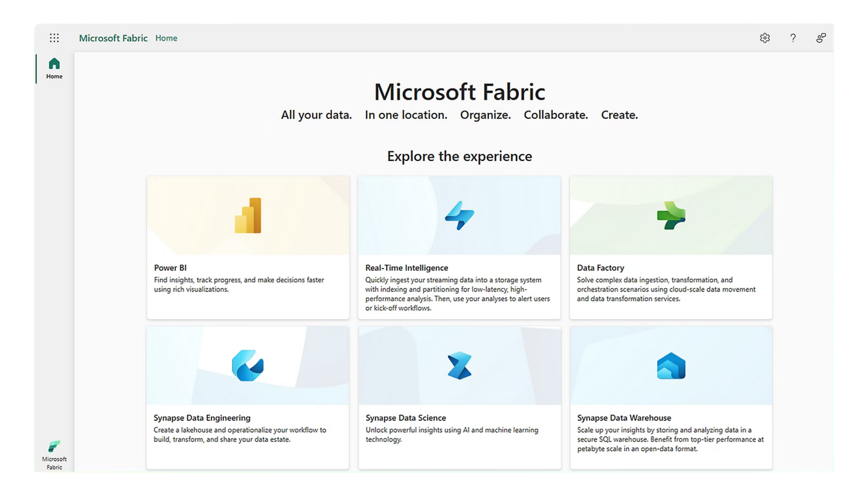Click the 'Organize.' tagline text
868x496 pixels.
click(485, 115)
